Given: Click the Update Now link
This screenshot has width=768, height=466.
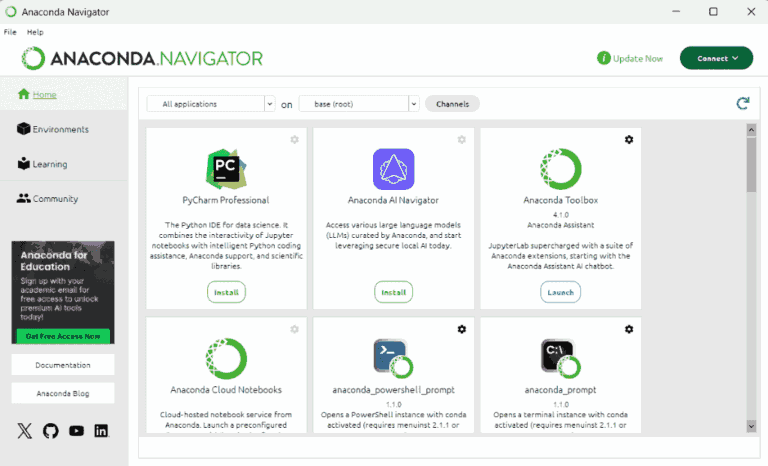Looking at the screenshot, I should [x=630, y=58].
